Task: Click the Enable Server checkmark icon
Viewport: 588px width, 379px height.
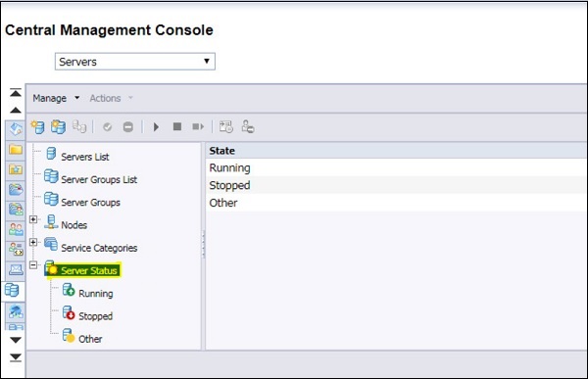Action: pos(107,127)
